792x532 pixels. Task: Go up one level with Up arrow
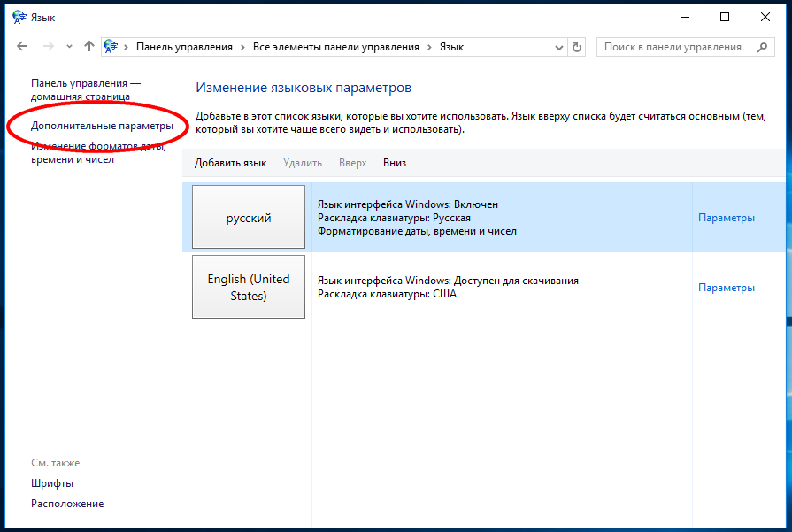[88, 47]
